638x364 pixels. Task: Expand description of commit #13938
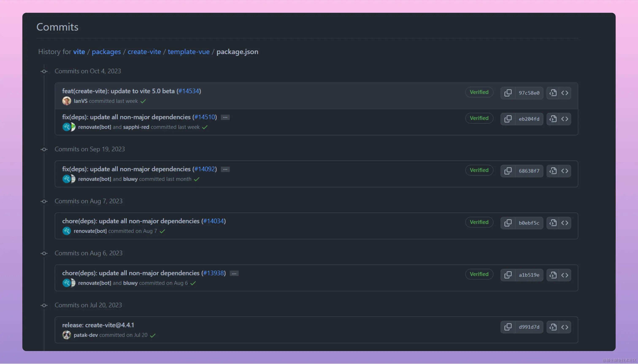pos(234,273)
